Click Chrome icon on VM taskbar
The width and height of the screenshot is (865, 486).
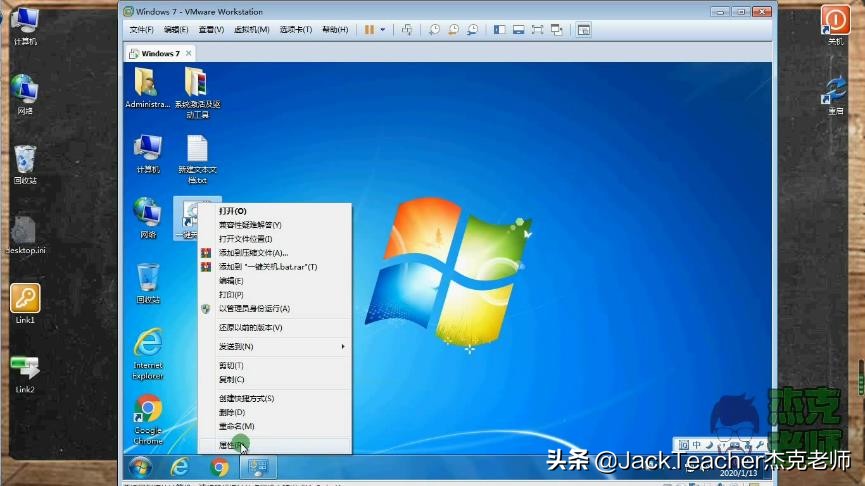coord(220,468)
